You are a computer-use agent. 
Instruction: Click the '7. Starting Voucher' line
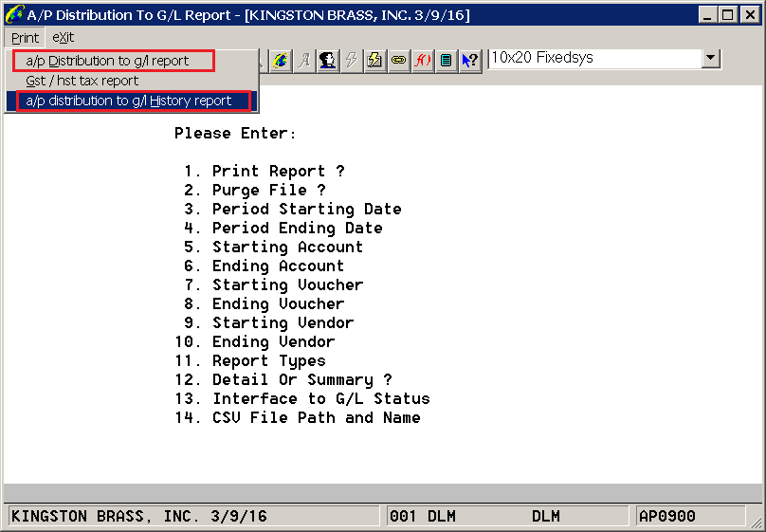(274, 285)
